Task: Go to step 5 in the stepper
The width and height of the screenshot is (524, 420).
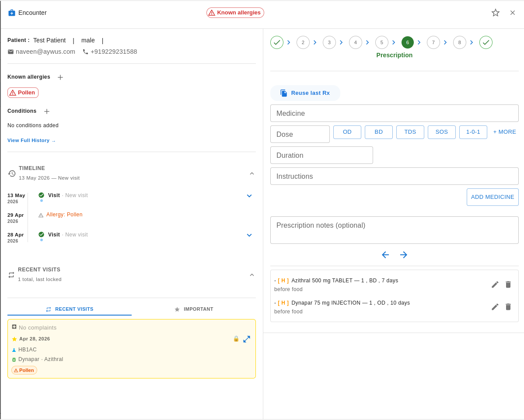Action: [x=382, y=42]
